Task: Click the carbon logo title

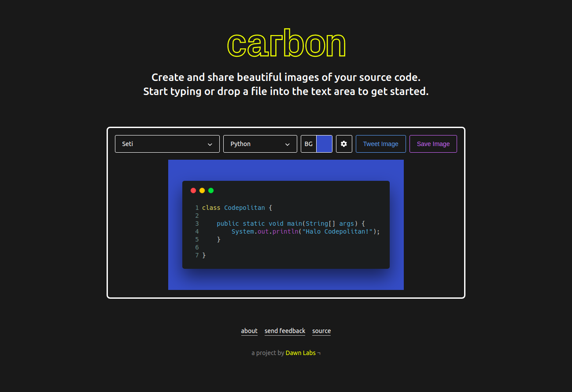Action: [286, 44]
